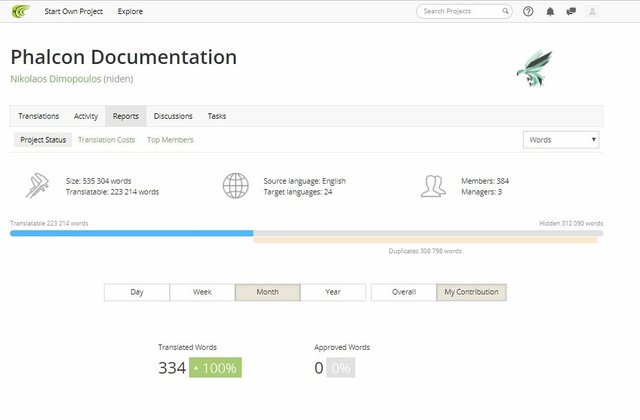Click the members people icon
640x420 pixels.
(433, 186)
